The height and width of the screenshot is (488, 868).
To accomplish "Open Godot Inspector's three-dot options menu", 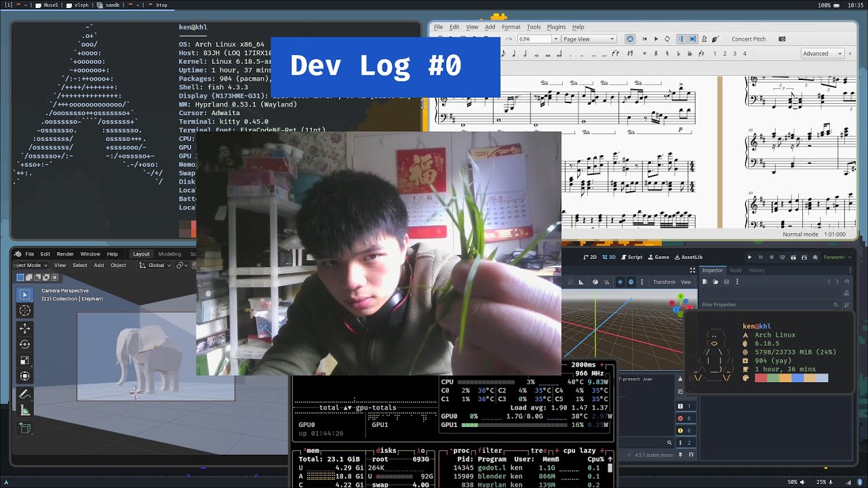I will (x=737, y=281).
